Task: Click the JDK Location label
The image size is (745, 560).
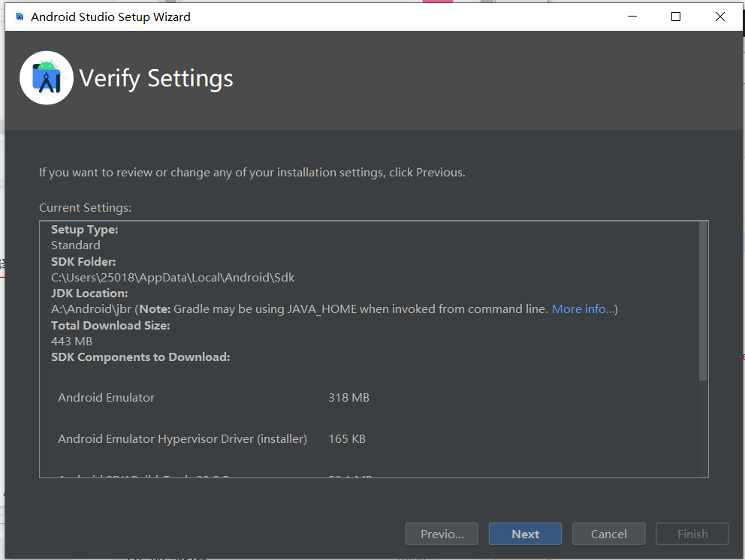Action: tap(89, 293)
